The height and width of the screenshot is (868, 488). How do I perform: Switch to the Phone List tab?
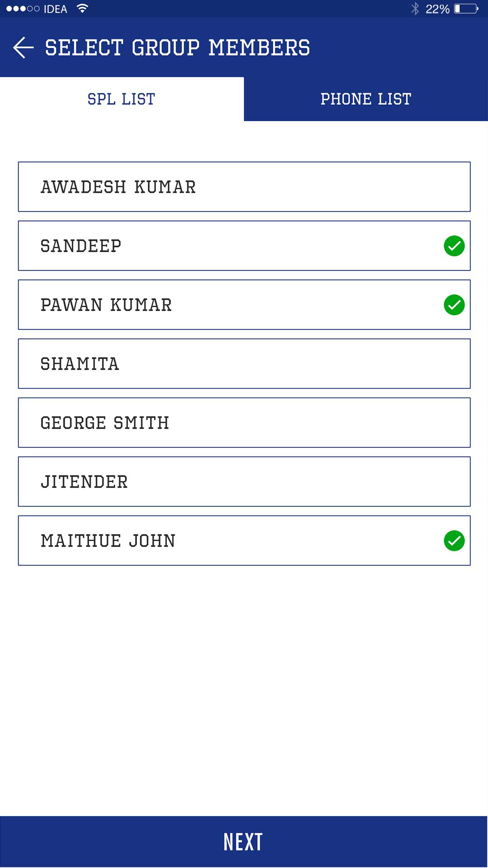(366, 99)
